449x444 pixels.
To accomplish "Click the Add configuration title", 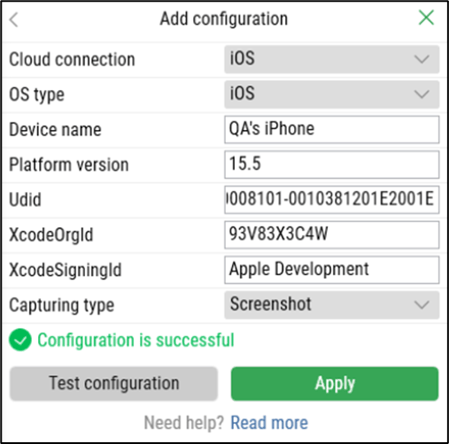I will click(224, 19).
